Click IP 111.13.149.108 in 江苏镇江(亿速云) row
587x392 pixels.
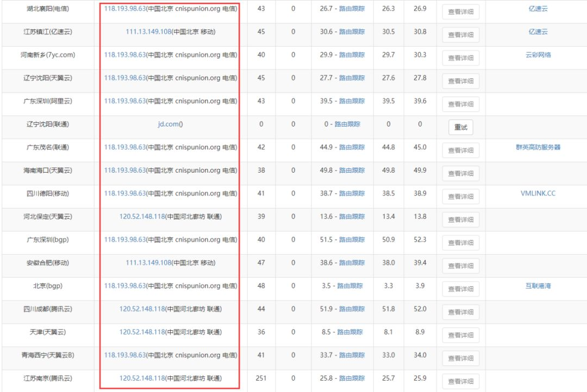148,32
